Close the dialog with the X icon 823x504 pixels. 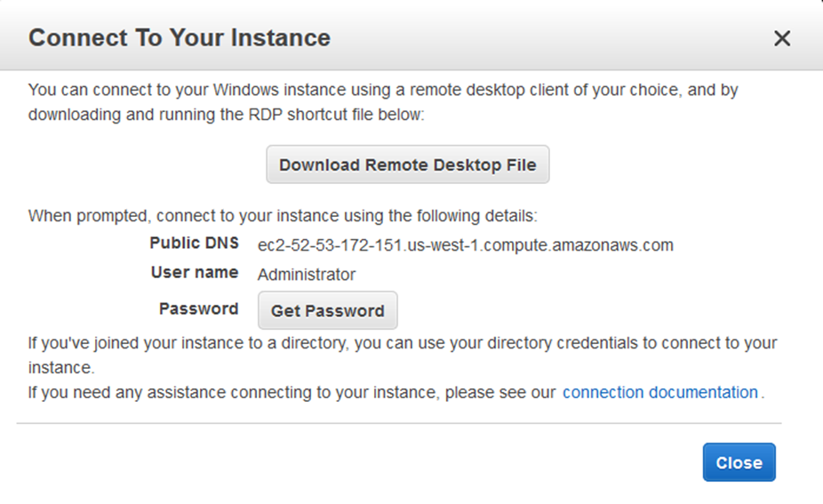pyautogui.click(x=781, y=38)
